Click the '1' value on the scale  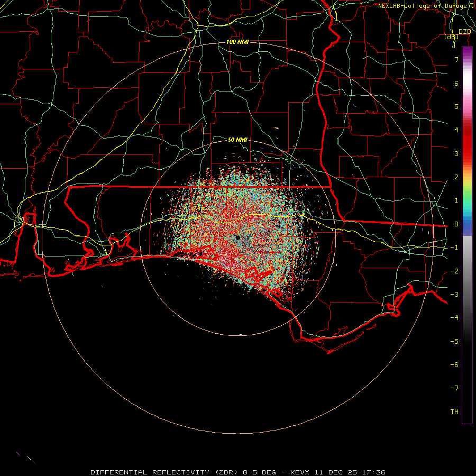tap(456, 200)
